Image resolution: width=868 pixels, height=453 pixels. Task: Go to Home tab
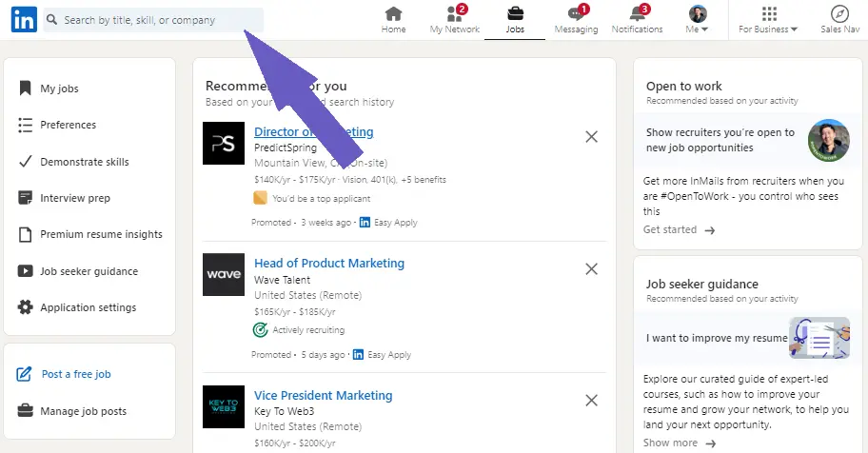(393, 21)
